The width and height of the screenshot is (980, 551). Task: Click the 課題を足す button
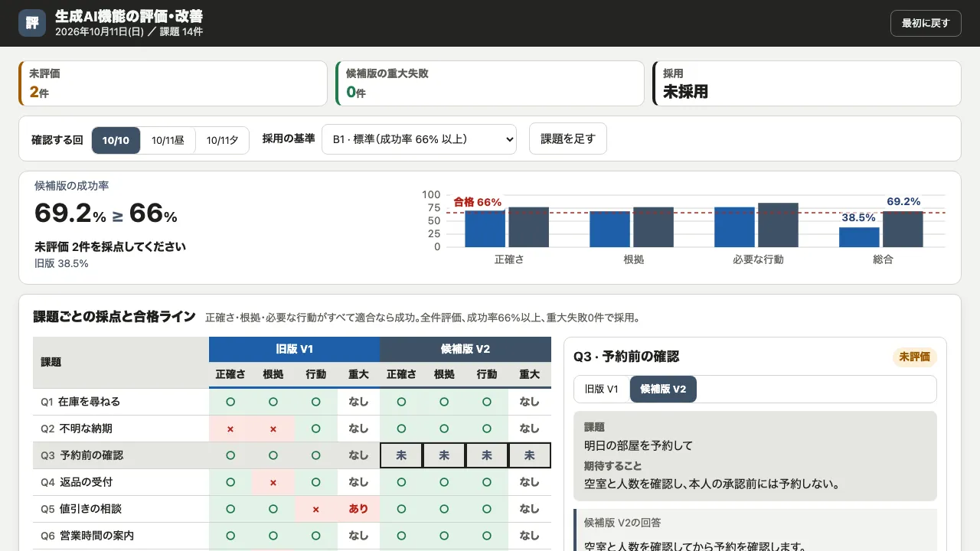coord(568,139)
